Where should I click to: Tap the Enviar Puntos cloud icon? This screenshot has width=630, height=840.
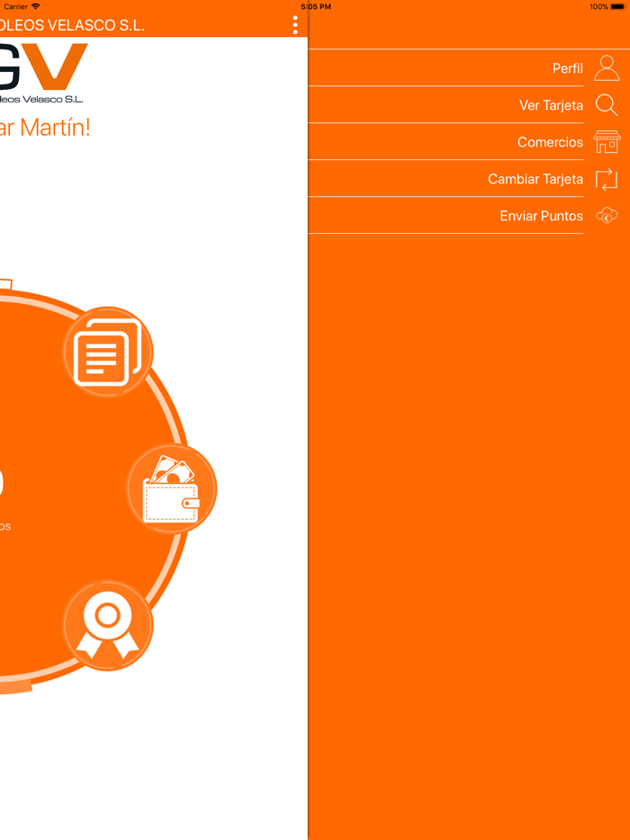[x=607, y=216]
